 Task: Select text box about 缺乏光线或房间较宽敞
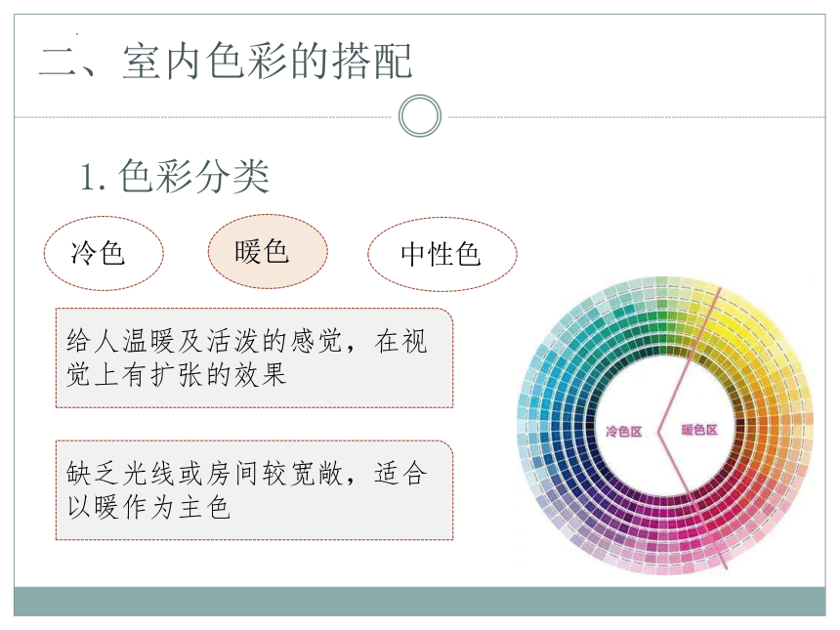click(255, 490)
